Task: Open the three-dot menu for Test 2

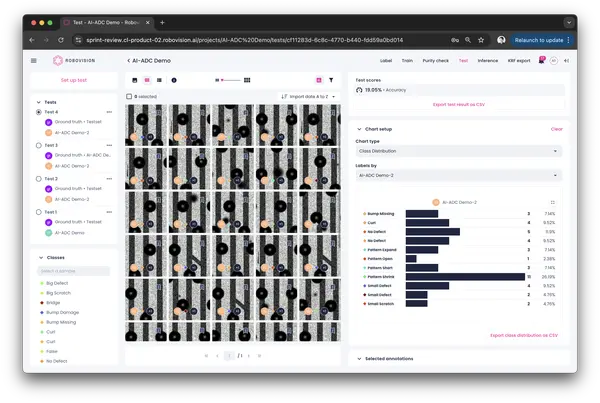Action: pos(109,179)
